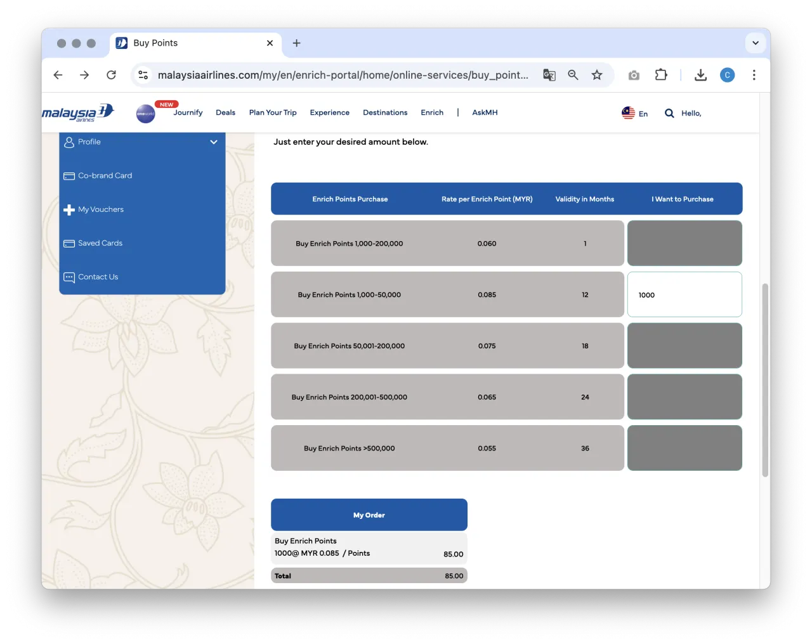Screen dimensions: 812x644
Task: Reload the Buy Points page
Action: coord(111,75)
